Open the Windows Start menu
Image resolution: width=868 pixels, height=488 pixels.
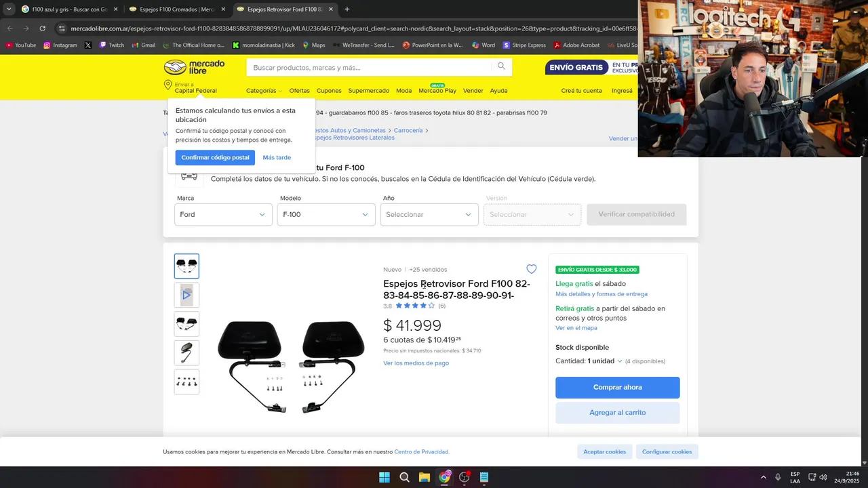tap(384, 477)
